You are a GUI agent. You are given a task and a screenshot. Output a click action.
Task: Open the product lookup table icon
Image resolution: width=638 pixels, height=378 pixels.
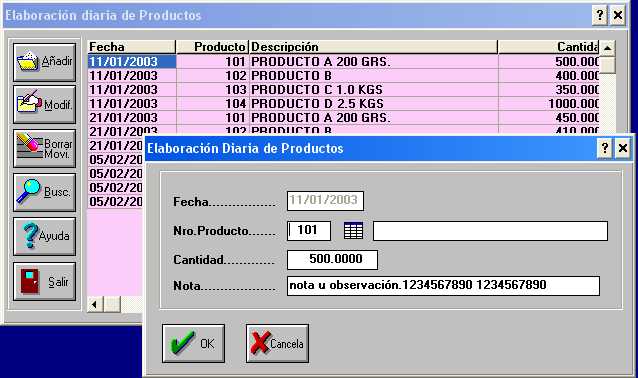pyautogui.click(x=353, y=231)
